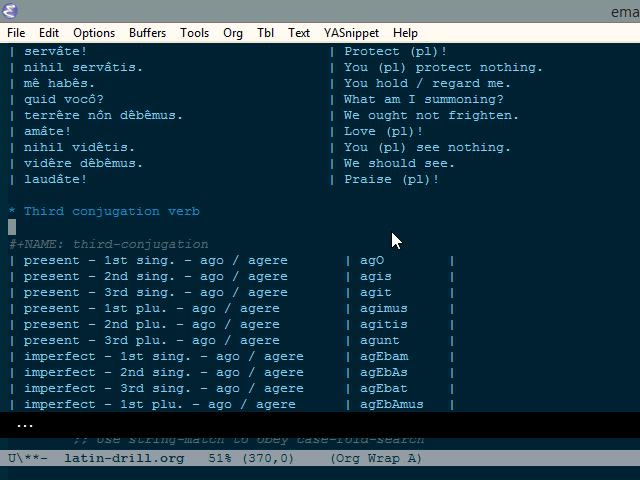The image size is (640, 480).
Task: Click the 'quid vocô?' cell
Action: point(64,99)
